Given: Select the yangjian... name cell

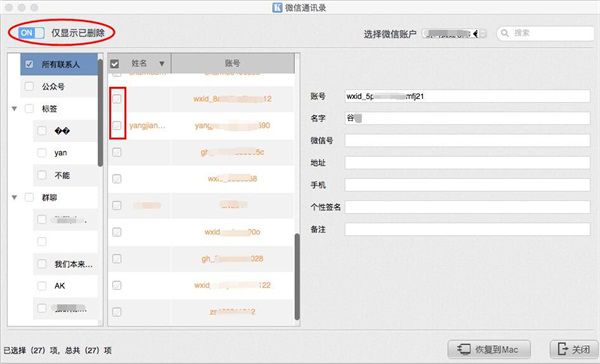Looking at the screenshot, I should [147, 126].
